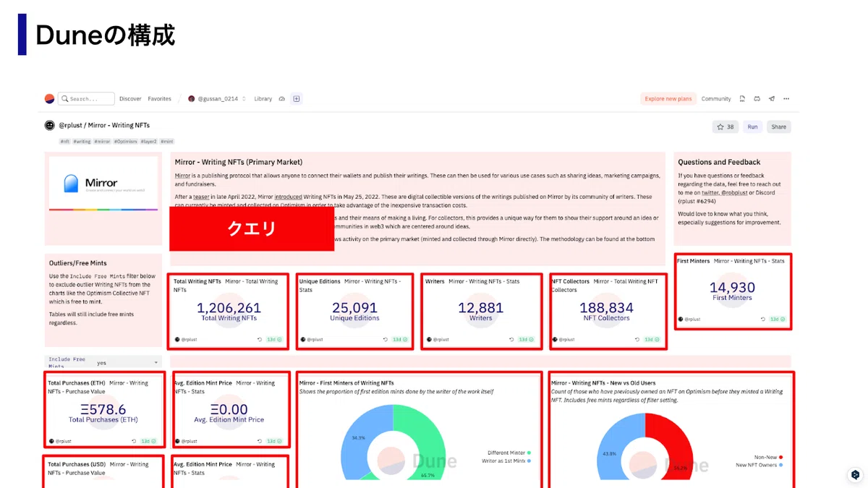Click the Mirror logo thumbnail
The width and height of the screenshot is (868, 488).
point(103,184)
